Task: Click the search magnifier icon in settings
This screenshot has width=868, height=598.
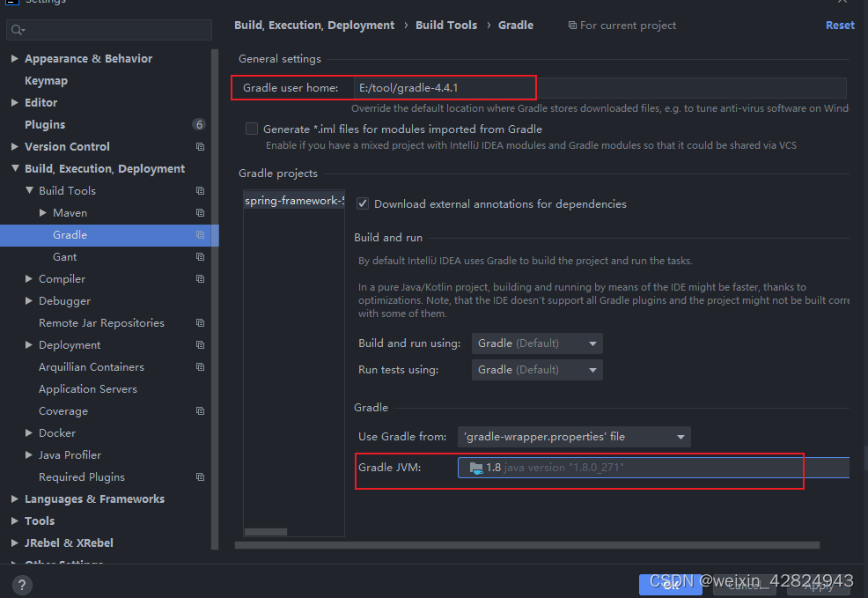Action: pos(18,30)
